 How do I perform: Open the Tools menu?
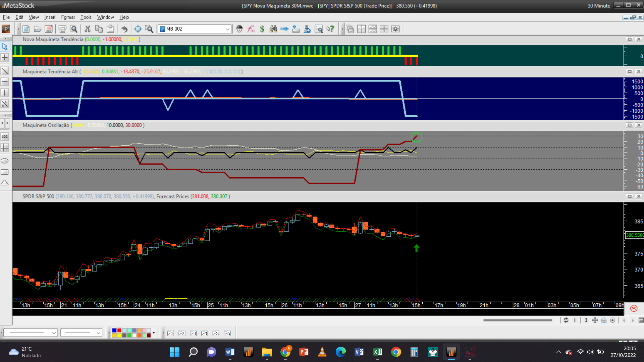coord(86,17)
